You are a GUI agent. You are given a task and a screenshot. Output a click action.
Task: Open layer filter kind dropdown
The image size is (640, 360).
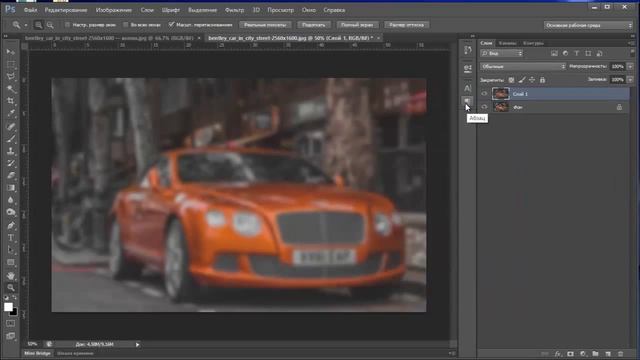[502, 53]
